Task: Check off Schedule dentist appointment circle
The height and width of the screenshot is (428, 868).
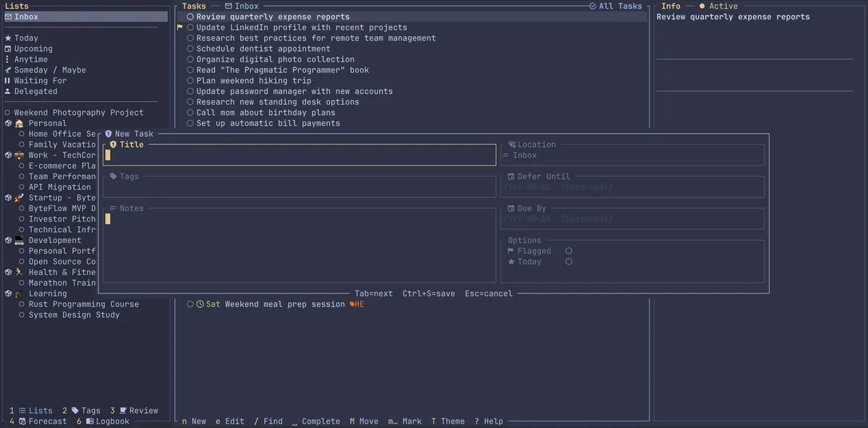Action: [x=190, y=48]
